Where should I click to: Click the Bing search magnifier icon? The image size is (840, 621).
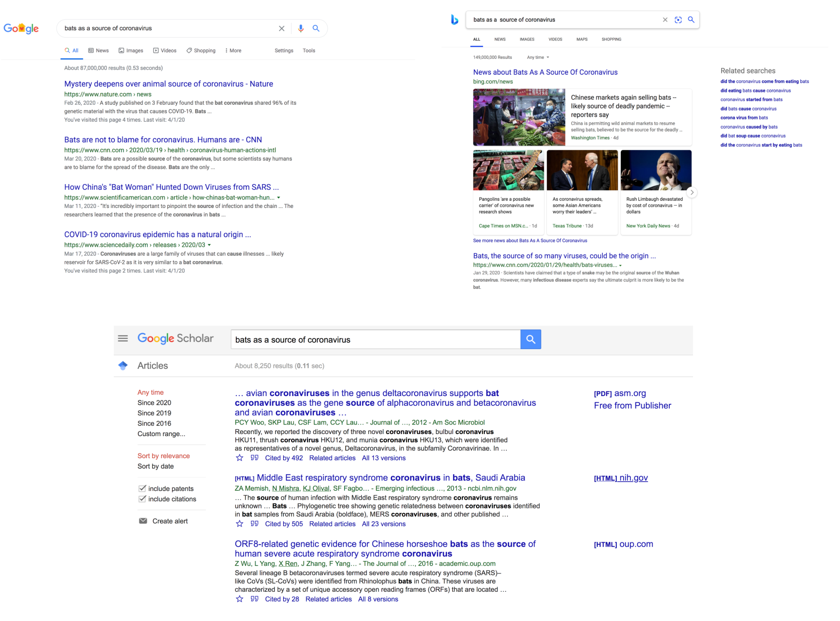(691, 19)
